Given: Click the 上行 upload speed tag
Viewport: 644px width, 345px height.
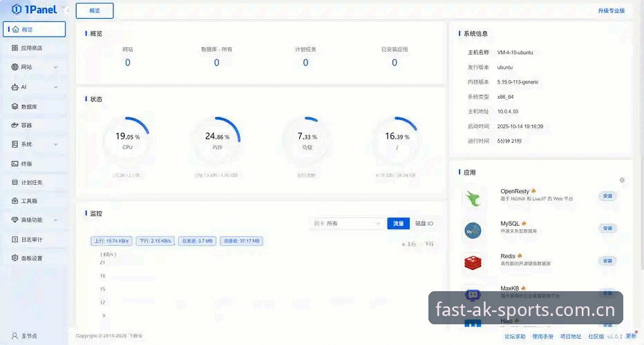Looking at the screenshot, I should [112, 241].
